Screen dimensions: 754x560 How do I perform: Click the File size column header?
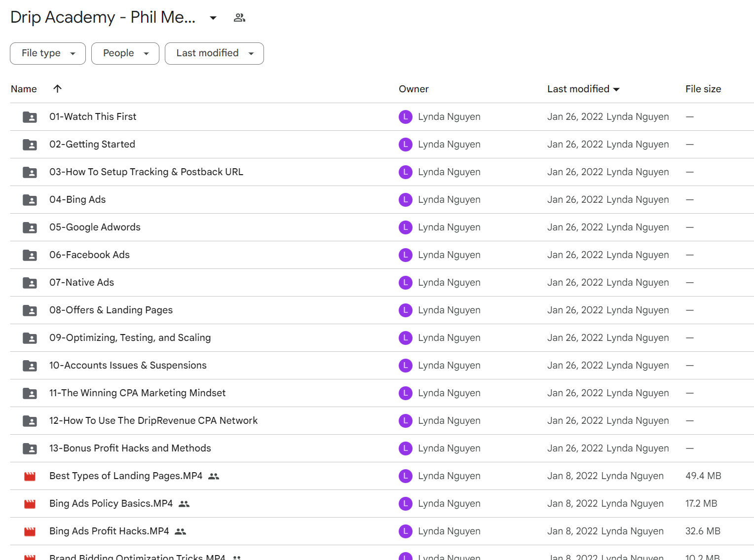coord(703,89)
